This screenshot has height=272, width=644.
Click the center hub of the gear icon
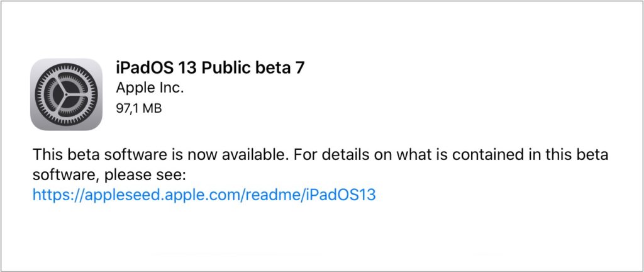pyautogui.click(x=65, y=94)
